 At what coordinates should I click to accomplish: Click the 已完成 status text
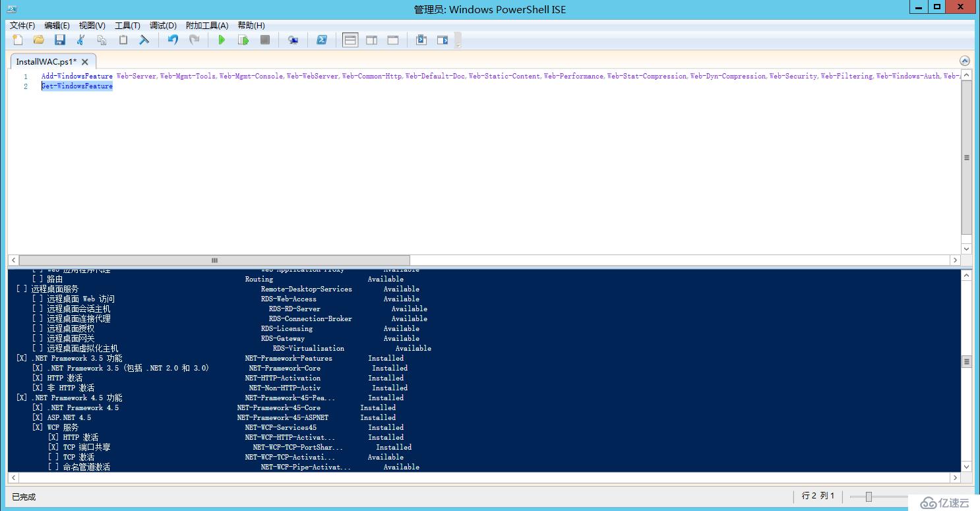24,497
